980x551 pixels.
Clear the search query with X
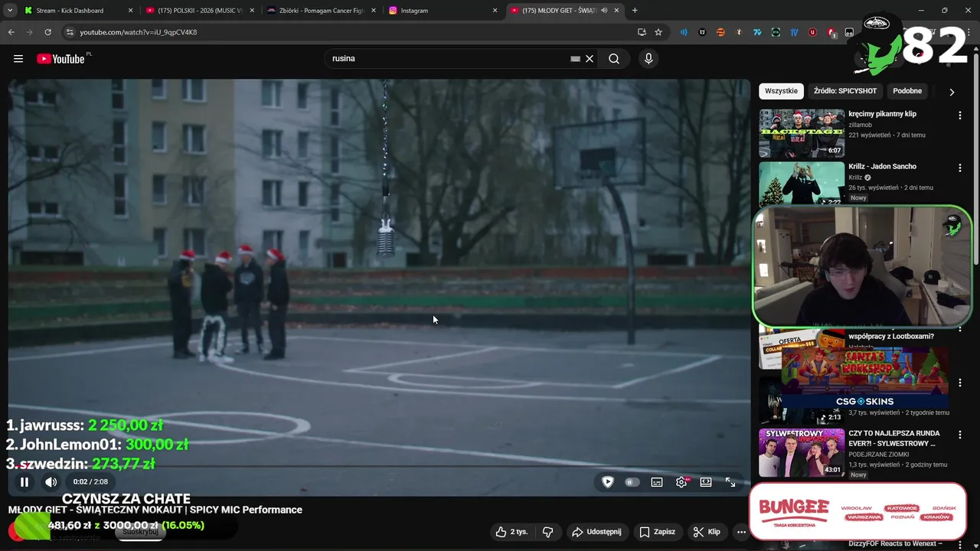(x=590, y=59)
